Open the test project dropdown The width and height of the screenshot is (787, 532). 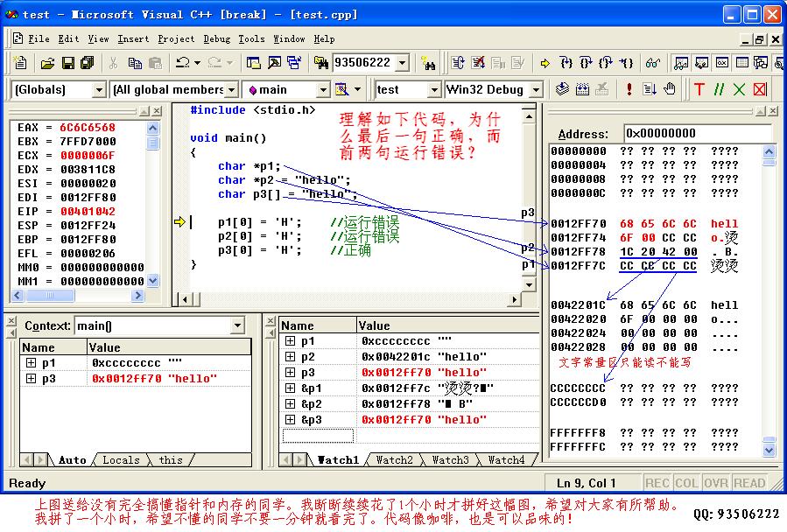click(435, 90)
